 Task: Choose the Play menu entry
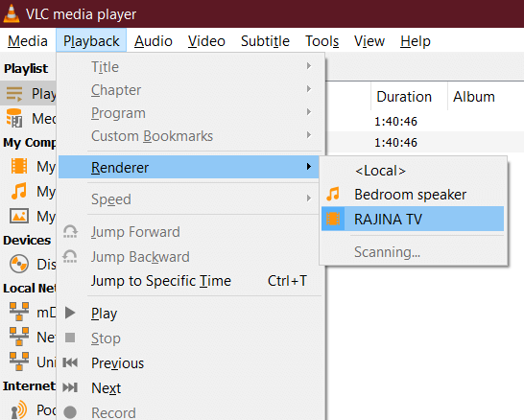click(189, 314)
